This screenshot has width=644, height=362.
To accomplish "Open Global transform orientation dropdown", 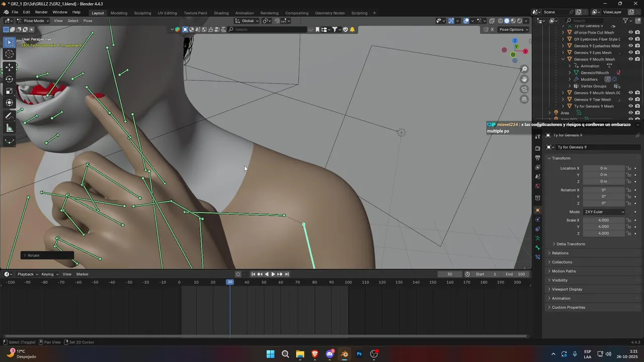I will click(247, 21).
